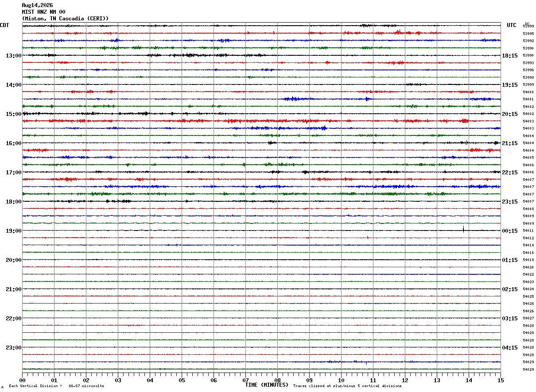
Task: Click the Miston, TN Cascadia (CERI) subtitle
Action: click(65, 18)
